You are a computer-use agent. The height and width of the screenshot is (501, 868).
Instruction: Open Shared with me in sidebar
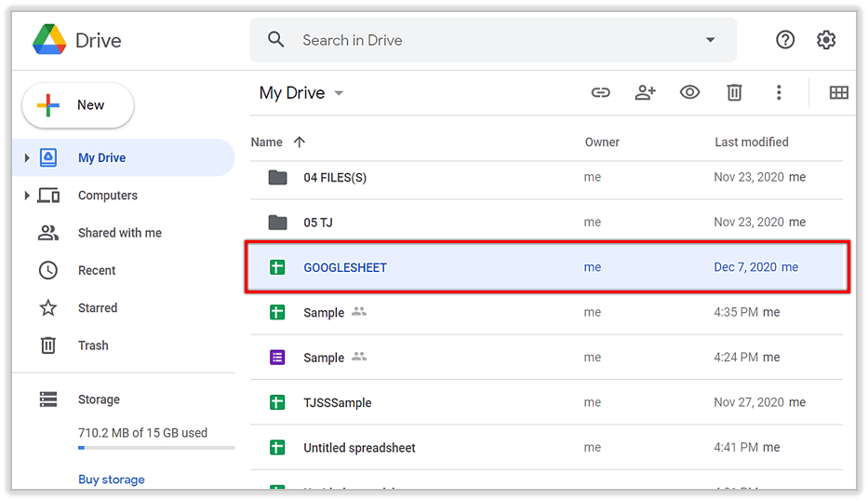click(119, 233)
